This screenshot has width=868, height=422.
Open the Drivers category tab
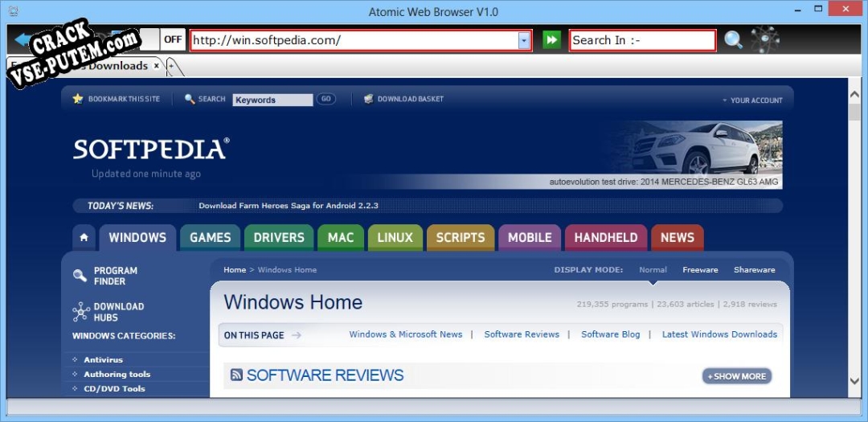click(279, 238)
